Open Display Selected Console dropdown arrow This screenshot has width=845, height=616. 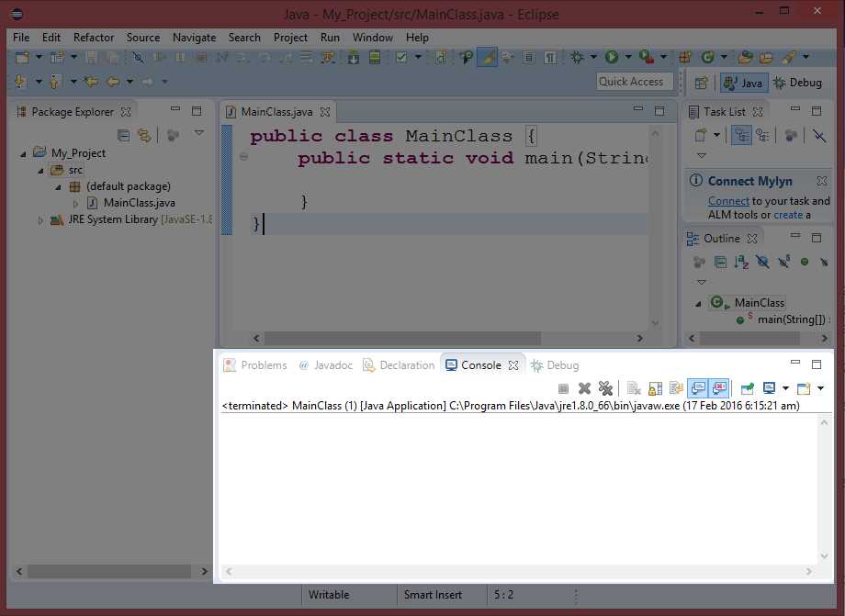785,387
